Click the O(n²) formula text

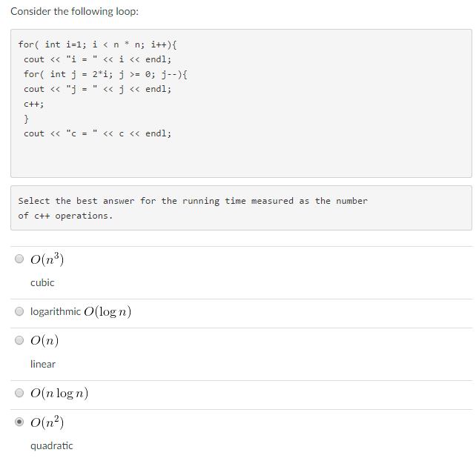click(x=47, y=422)
